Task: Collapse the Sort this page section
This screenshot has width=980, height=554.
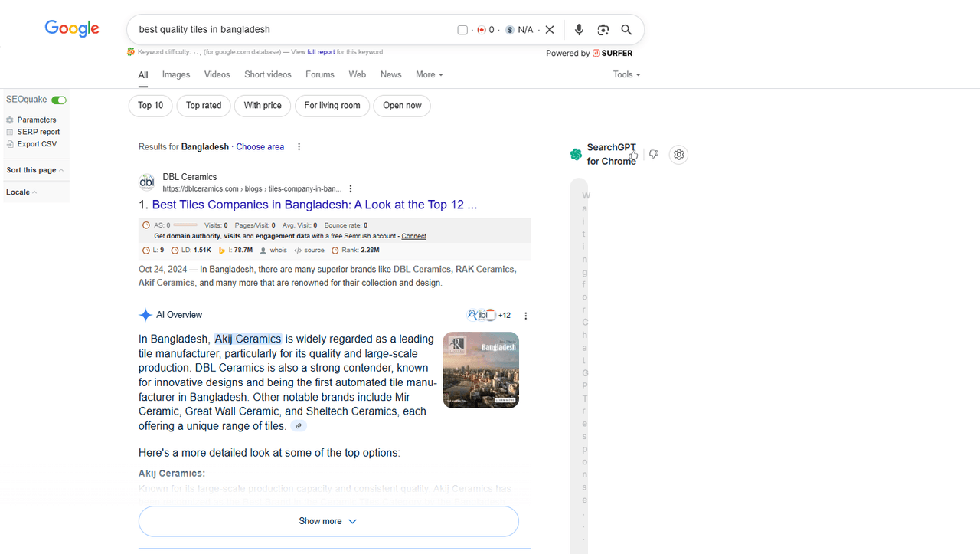Action: pos(35,170)
